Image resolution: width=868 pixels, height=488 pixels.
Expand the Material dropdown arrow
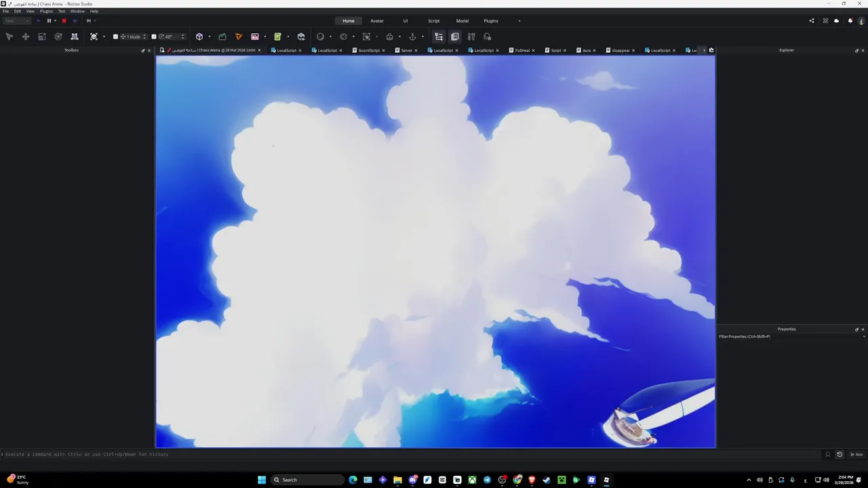click(330, 37)
